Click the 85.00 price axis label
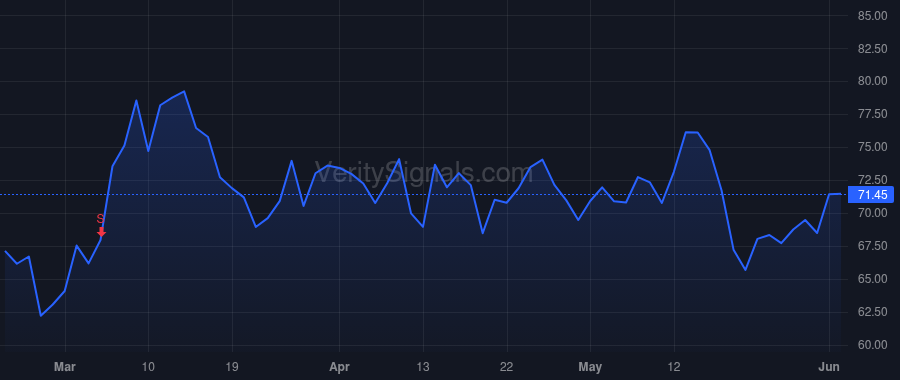This screenshot has width=900, height=380. pyautogui.click(x=872, y=15)
